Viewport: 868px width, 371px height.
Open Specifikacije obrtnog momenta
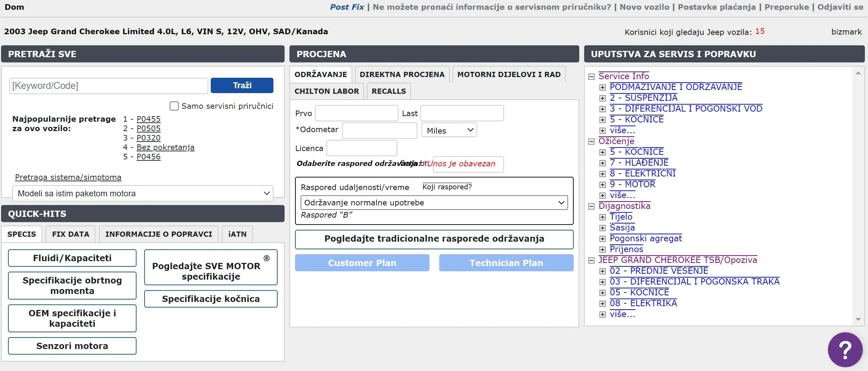coord(72,286)
